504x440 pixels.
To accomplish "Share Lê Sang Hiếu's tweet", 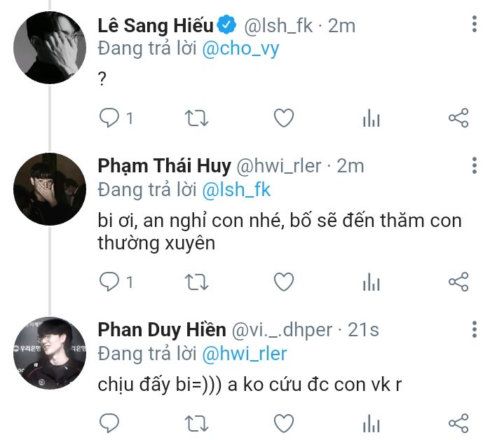I will point(458,118).
